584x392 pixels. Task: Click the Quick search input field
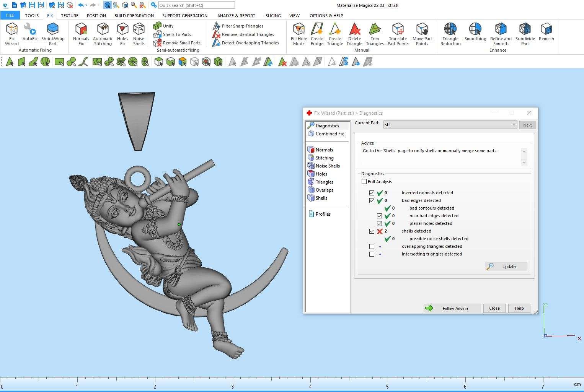coord(196,5)
